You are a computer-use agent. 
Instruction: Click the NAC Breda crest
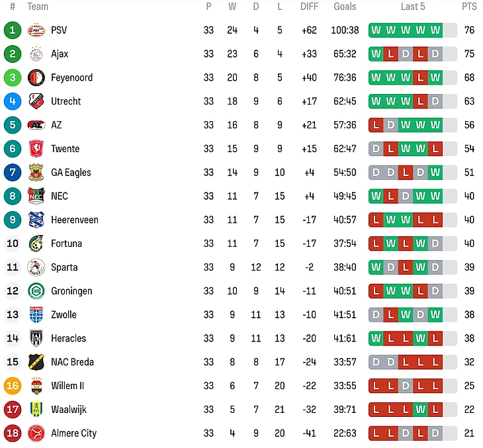point(36,362)
